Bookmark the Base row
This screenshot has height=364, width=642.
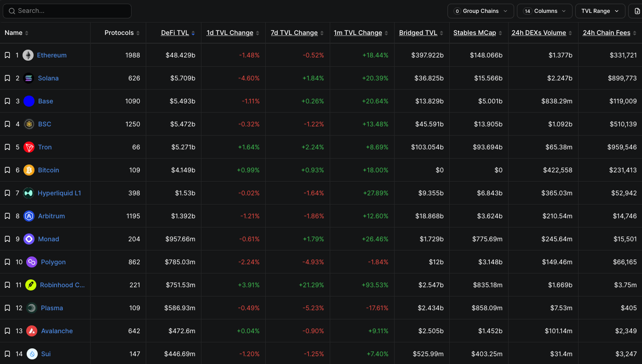click(7, 101)
